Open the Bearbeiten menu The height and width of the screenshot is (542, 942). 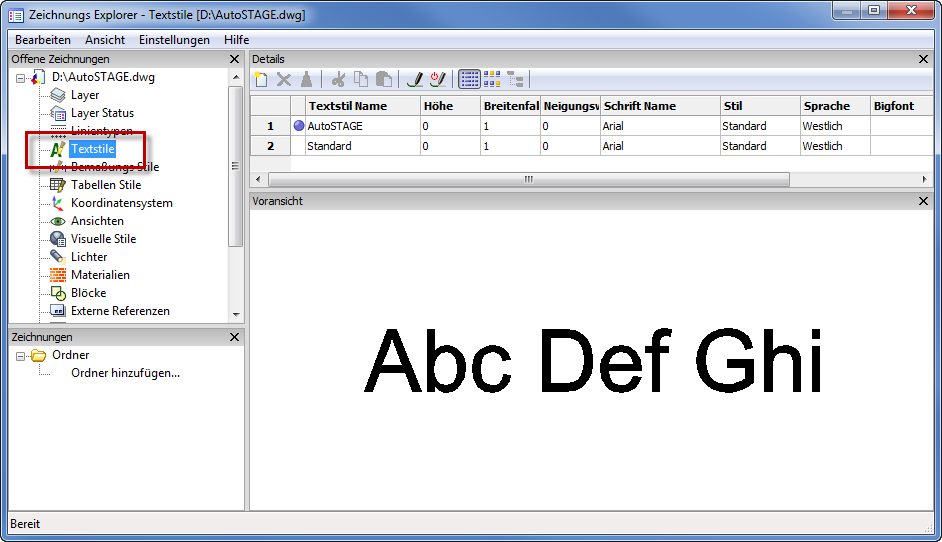43,40
